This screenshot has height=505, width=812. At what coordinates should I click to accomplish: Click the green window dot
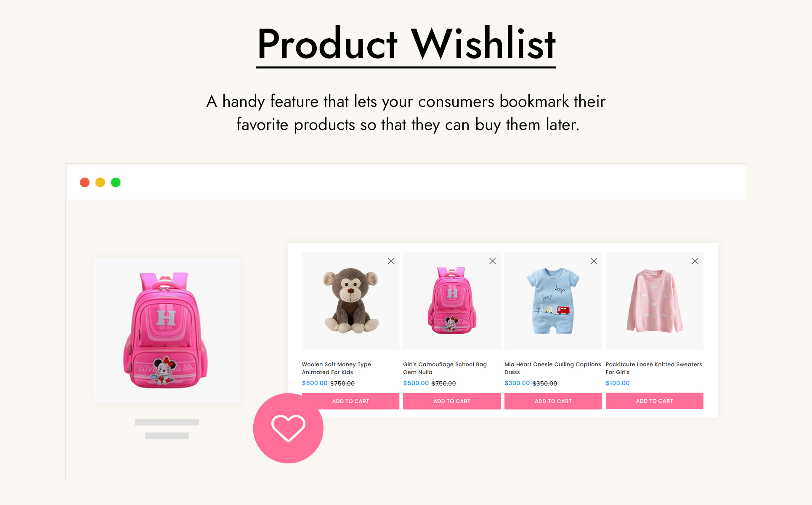tap(116, 182)
